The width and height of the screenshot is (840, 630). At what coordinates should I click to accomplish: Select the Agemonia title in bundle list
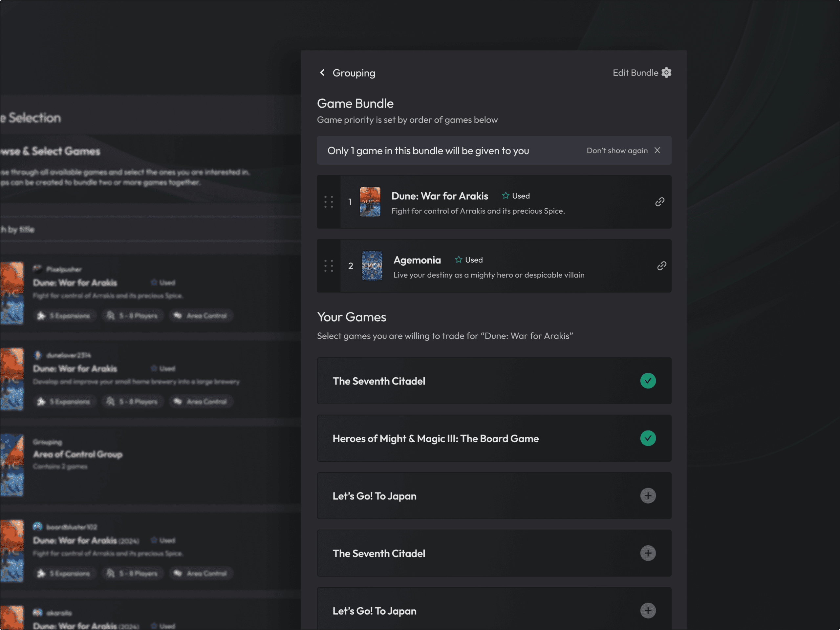417,260
